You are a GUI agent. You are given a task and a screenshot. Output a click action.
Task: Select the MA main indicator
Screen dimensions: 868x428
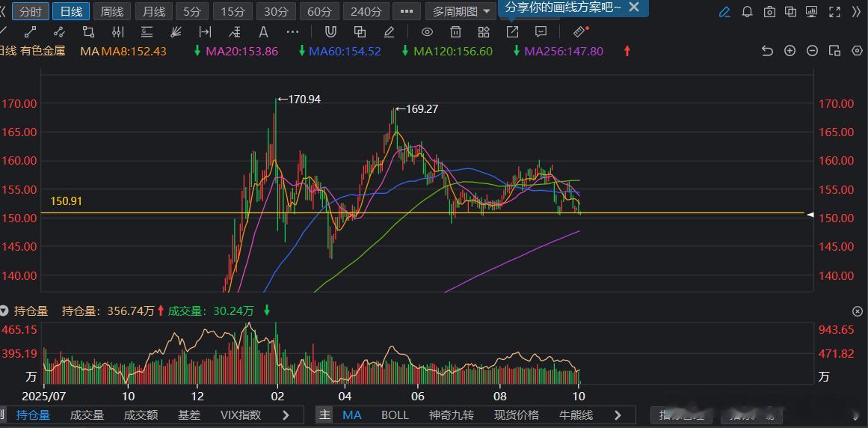[x=351, y=415]
